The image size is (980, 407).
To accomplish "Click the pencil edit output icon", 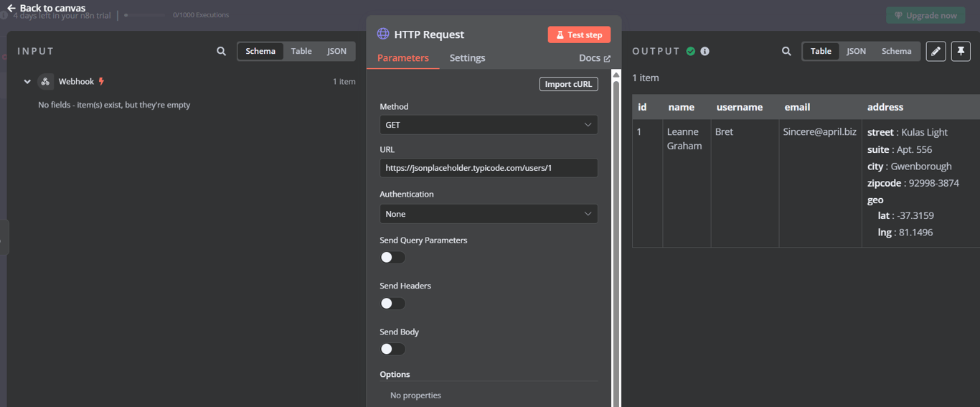I will click(936, 52).
